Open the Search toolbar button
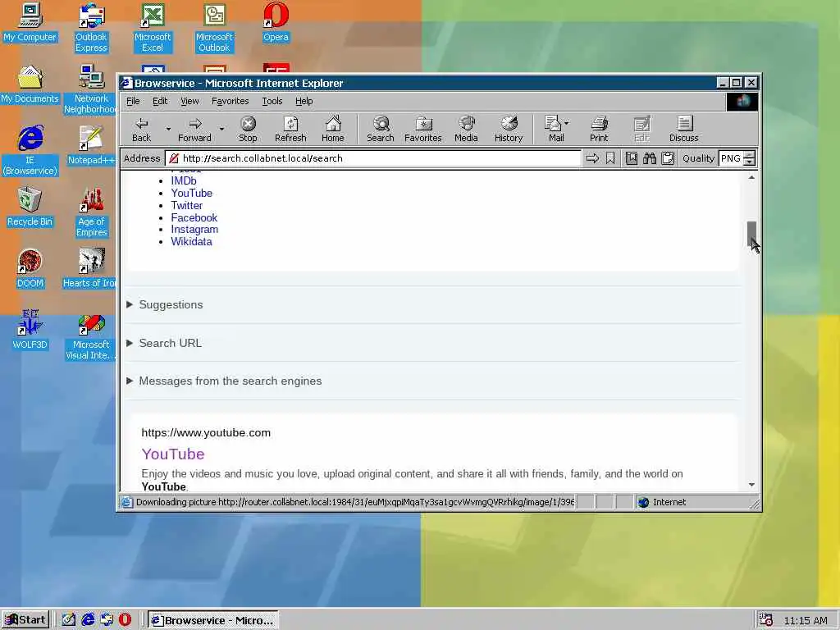The image size is (840, 630). [x=381, y=129]
